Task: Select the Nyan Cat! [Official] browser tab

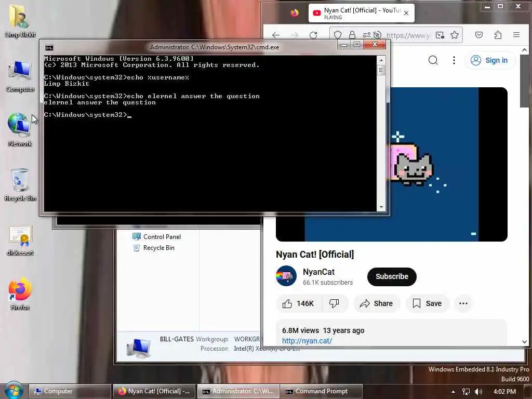Action: pos(362,13)
